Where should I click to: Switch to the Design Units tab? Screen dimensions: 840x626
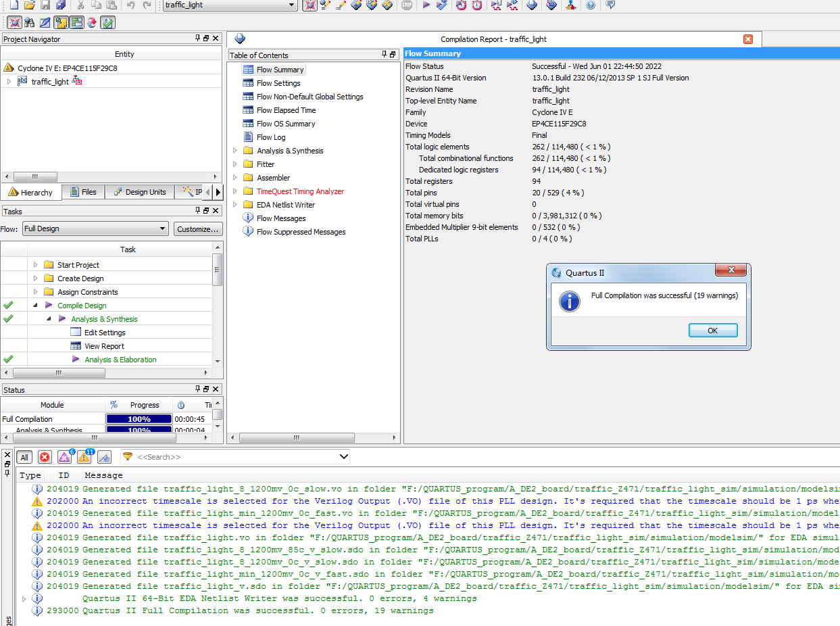tap(139, 192)
